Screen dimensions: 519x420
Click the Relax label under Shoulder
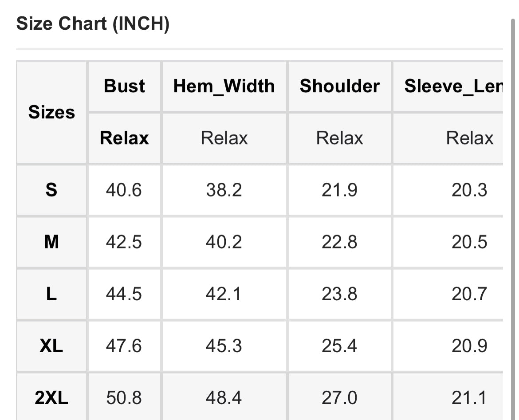pos(339,138)
